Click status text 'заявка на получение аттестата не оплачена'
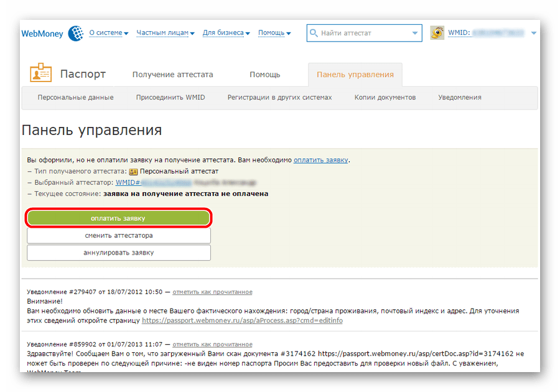The height and width of the screenshot is (392, 560). click(185, 194)
